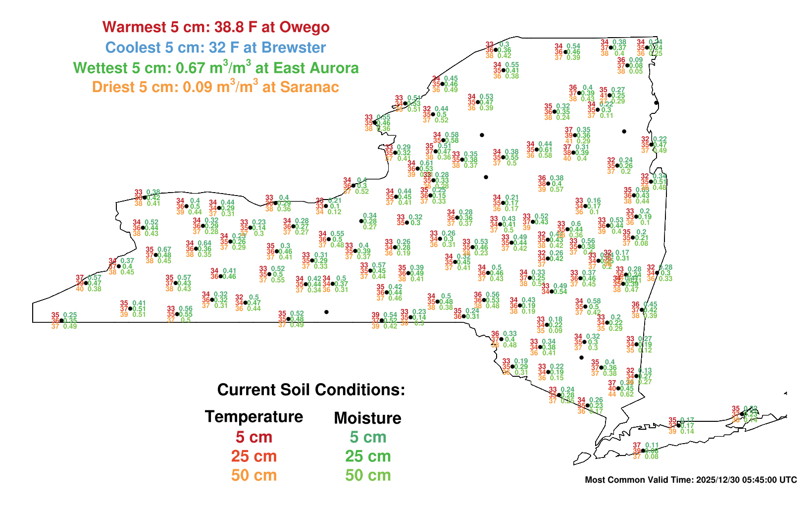Select the 5 cm moisture legend entry
This screenshot has width=812, height=505.
(367, 437)
